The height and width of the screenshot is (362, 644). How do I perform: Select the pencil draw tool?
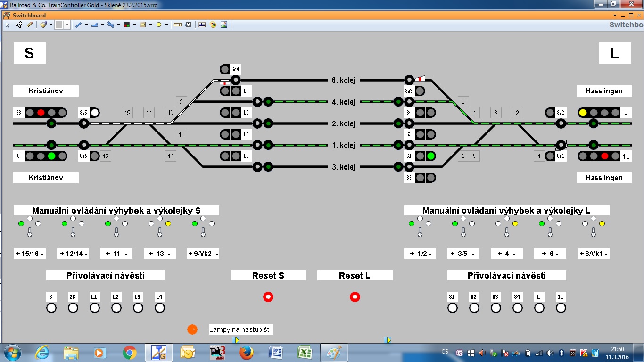click(29, 25)
